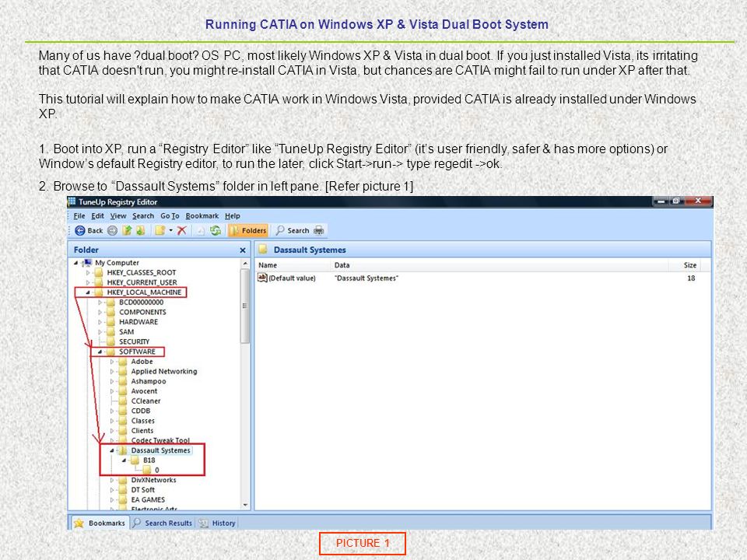The image size is (747, 560).
Task: Click the folder tree scrollbar thumb
Action: (245, 306)
